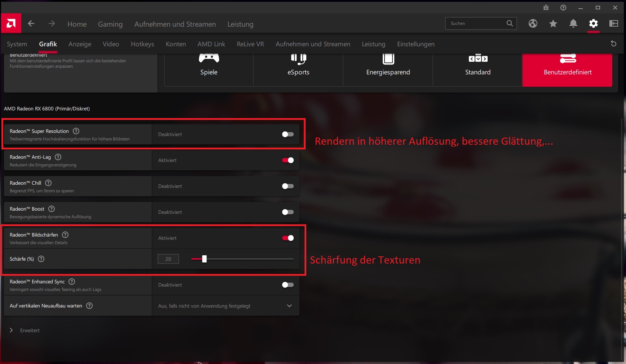Switch to the Konten tab
Image resolution: width=626 pixels, height=364 pixels.
pos(176,44)
